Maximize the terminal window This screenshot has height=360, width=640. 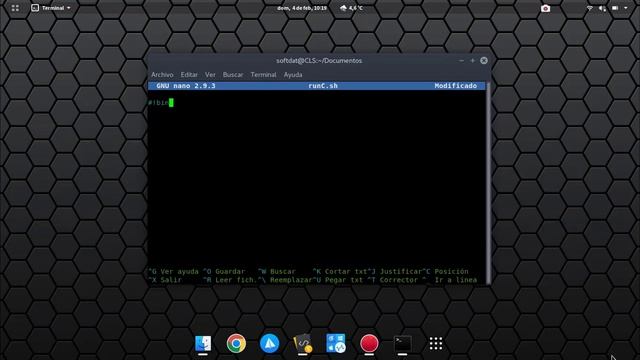472,60
